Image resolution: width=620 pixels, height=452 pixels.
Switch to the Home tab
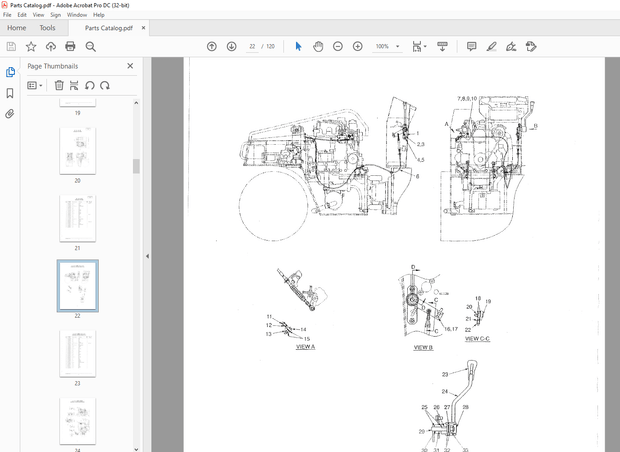[x=17, y=28]
